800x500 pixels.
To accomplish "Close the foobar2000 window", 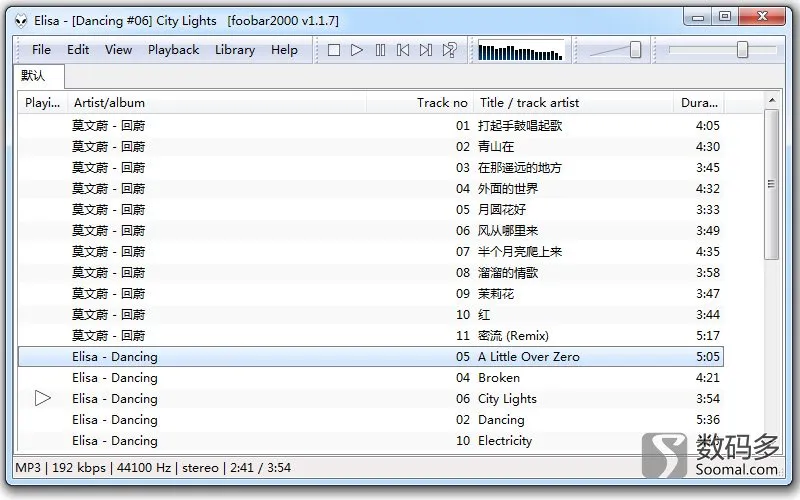I will tap(762, 17).
